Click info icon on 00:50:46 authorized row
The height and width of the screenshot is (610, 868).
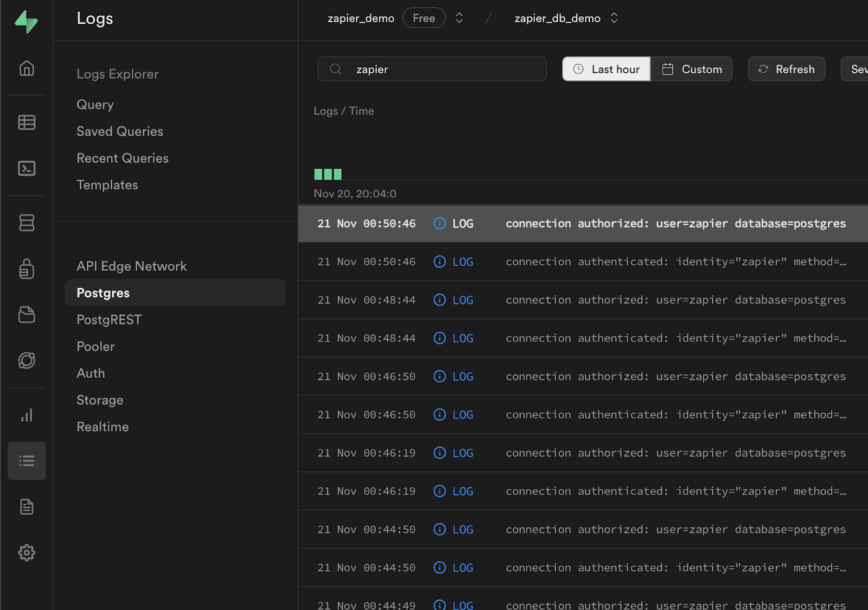coord(439,224)
